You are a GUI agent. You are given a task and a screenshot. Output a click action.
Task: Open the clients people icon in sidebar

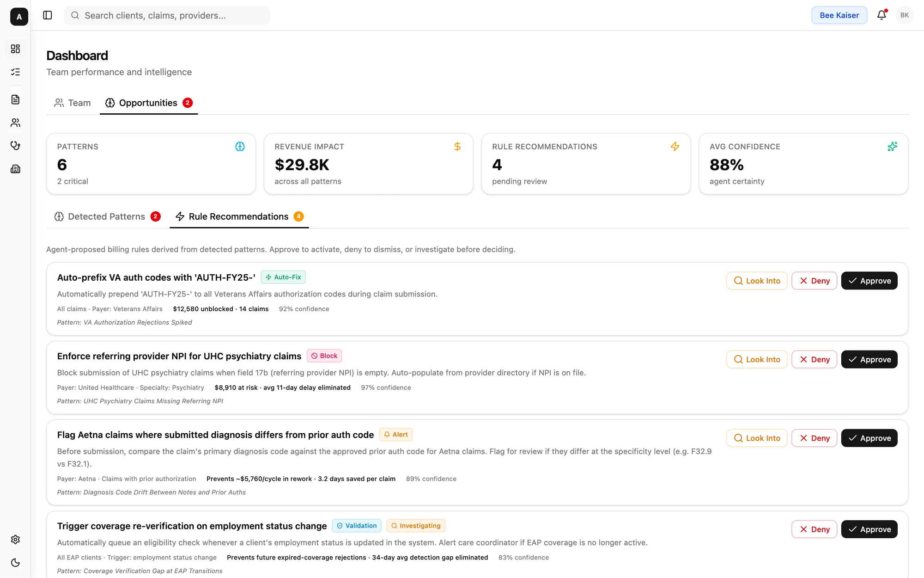[15, 123]
